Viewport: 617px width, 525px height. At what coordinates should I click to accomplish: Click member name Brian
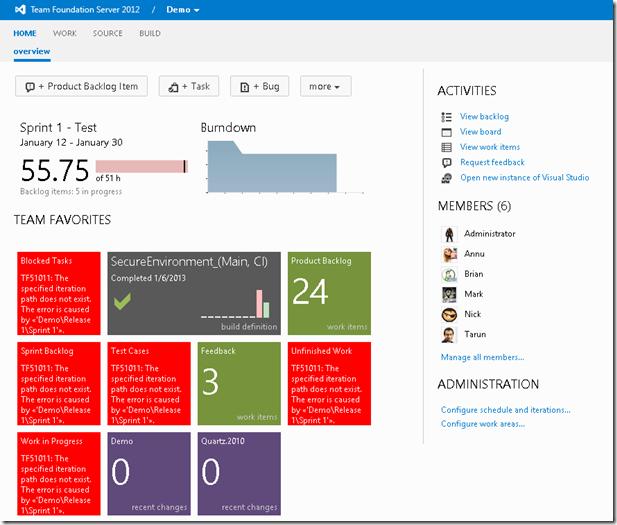pos(473,274)
